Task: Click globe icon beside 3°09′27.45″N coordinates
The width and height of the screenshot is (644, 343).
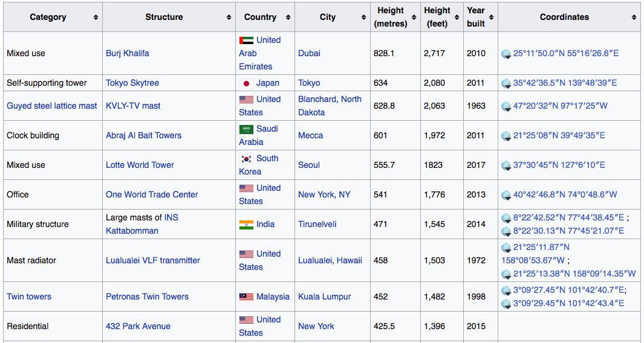Action: tap(506, 290)
